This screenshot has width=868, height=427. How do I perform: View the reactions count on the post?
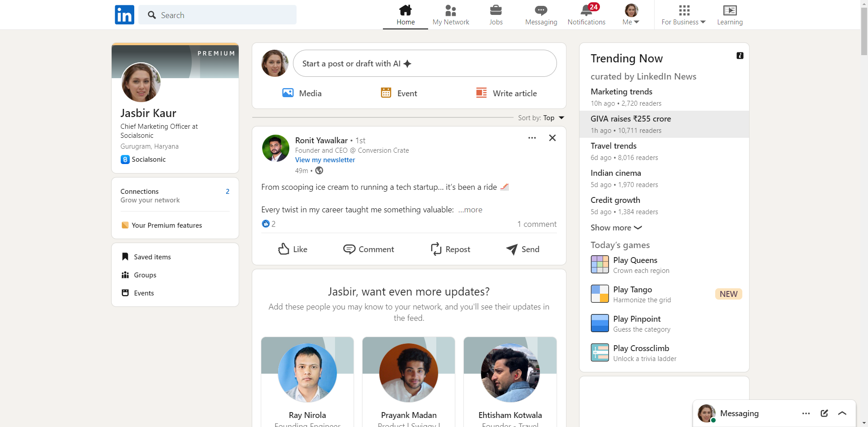(269, 224)
